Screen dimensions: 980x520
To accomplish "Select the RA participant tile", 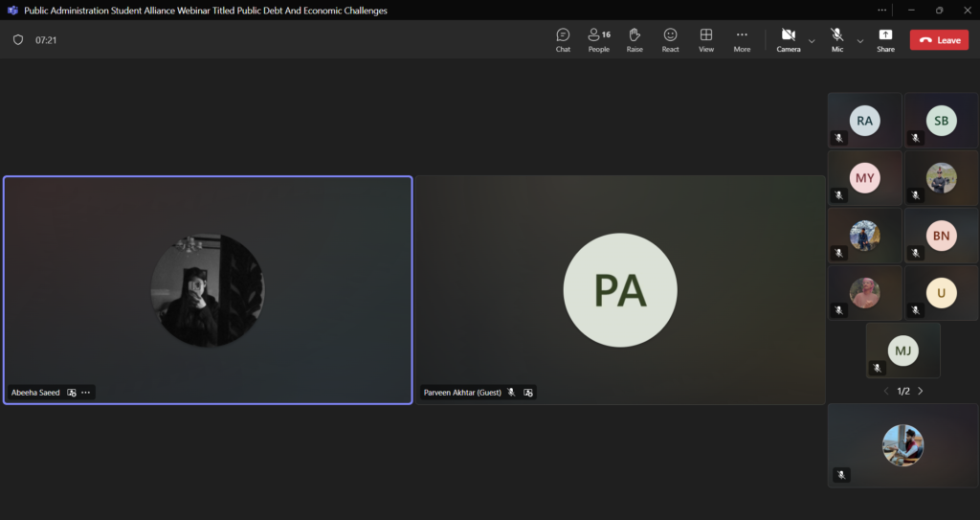I will pyautogui.click(x=864, y=120).
